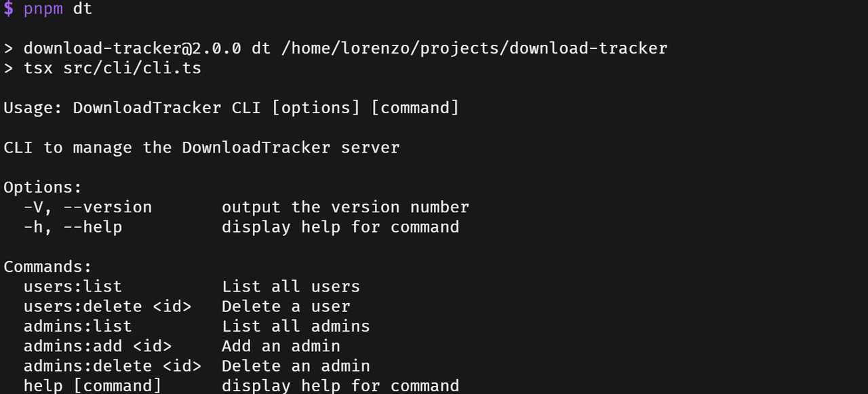The width and height of the screenshot is (868, 394).
Task: Click the 'users:delete <id>' command
Action: pos(107,307)
